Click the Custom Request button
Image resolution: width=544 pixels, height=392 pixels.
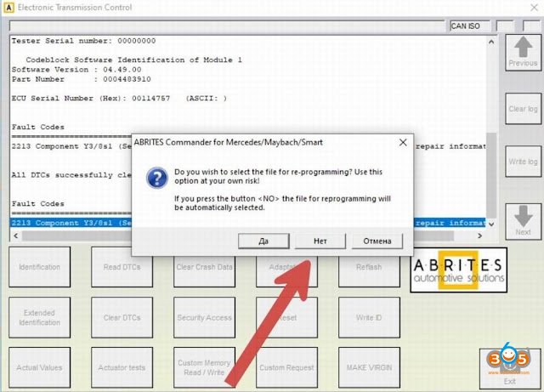pyautogui.click(x=287, y=367)
